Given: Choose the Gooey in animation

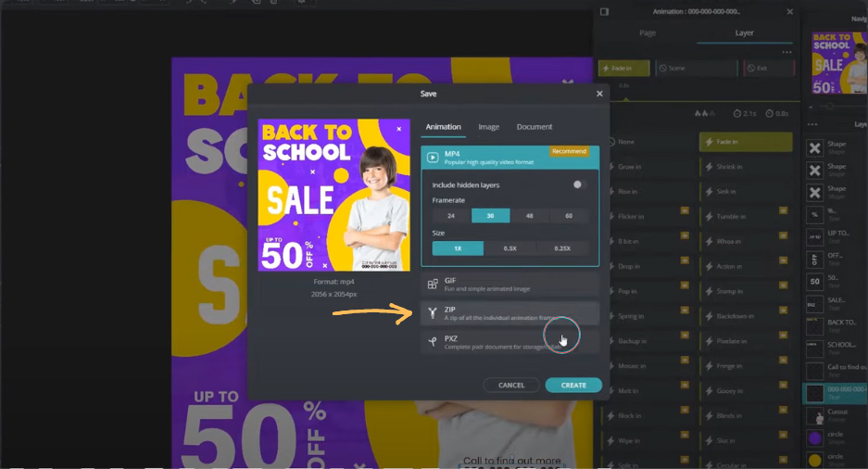Looking at the screenshot, I should (746, 391).
